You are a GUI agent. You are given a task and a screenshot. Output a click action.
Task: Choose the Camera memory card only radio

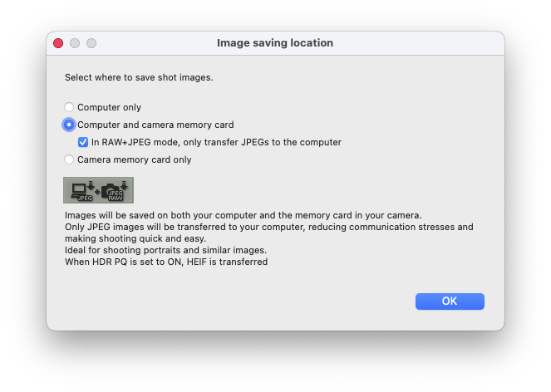[x=69, y=159]
